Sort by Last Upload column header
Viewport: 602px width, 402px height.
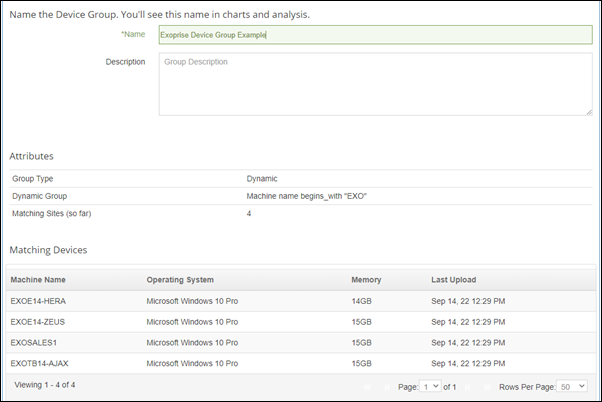pyautogui.click(x=456, y=280)
